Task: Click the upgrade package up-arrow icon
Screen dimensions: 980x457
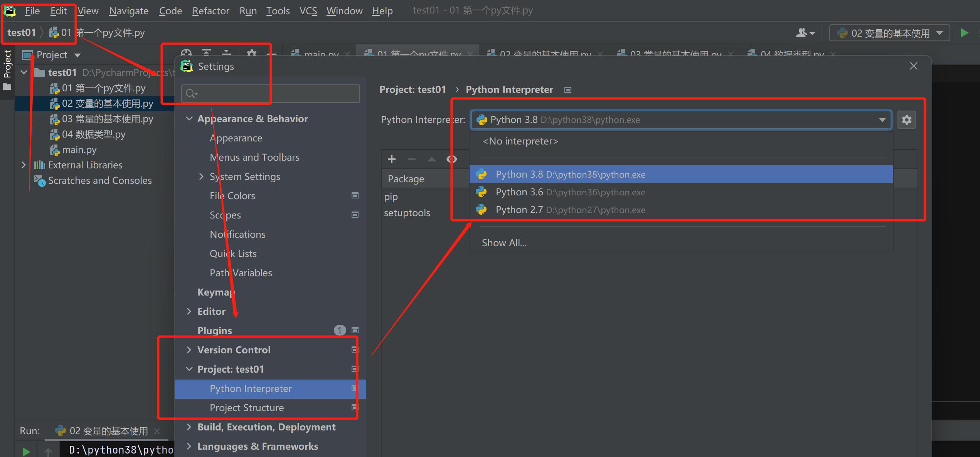Action: (x=431, y=159)
